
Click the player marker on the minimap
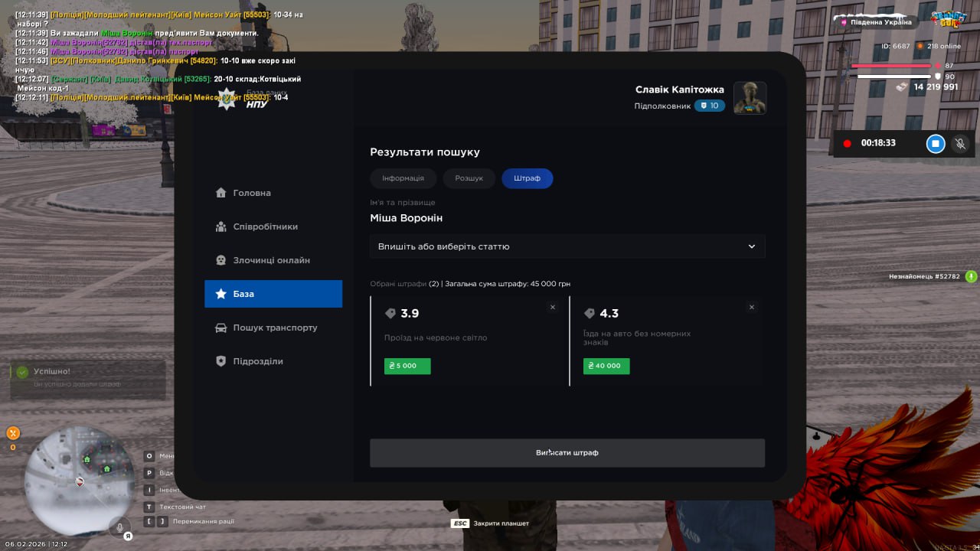[x=80, y=481]
